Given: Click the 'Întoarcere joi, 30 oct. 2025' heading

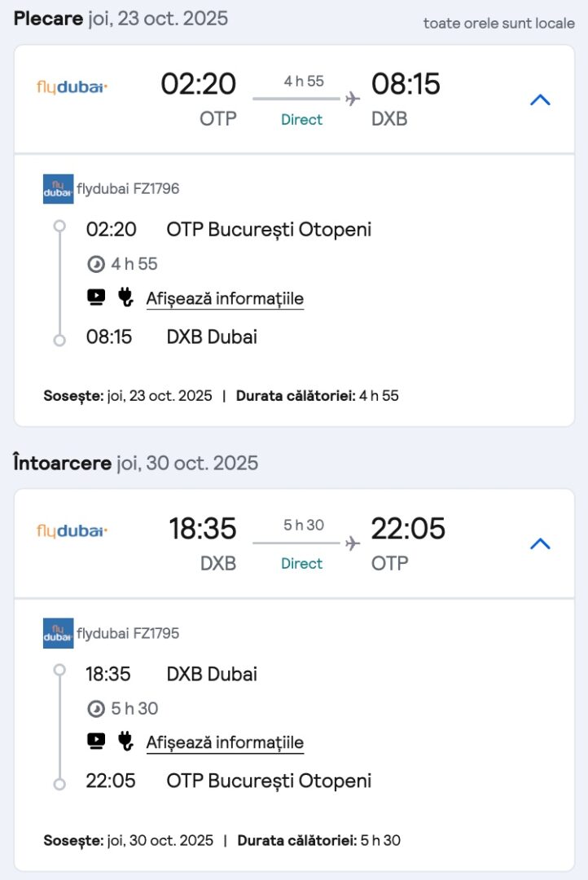Looking at the screenshot, I should [135, 464].
